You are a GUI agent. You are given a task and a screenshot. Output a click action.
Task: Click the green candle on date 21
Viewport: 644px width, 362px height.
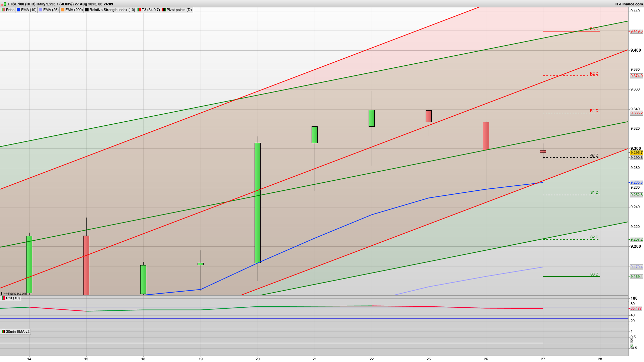(x=315, y=135)
